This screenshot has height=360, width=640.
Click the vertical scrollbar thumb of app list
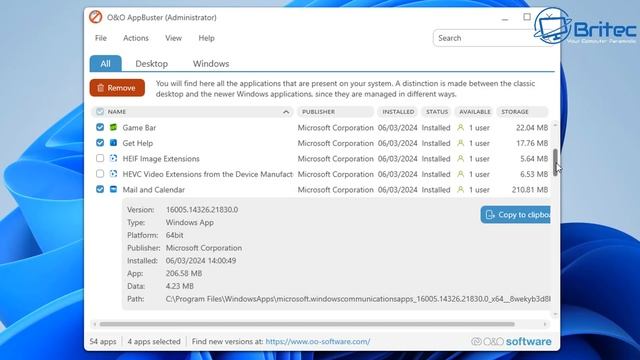coord(555,162)
